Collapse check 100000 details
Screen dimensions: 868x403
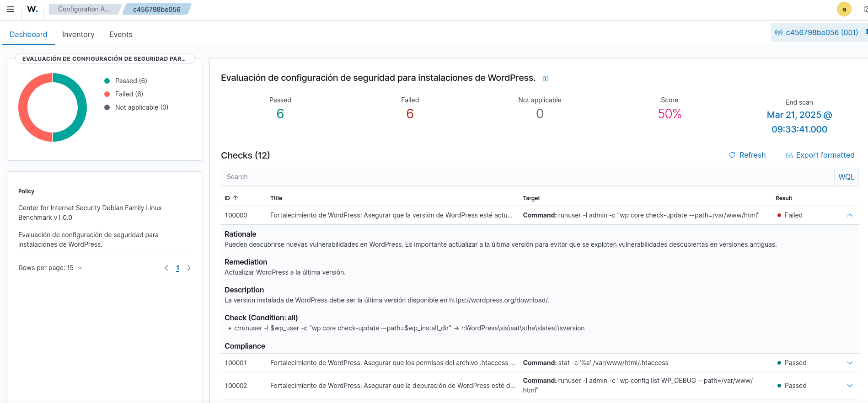(850, 215)
